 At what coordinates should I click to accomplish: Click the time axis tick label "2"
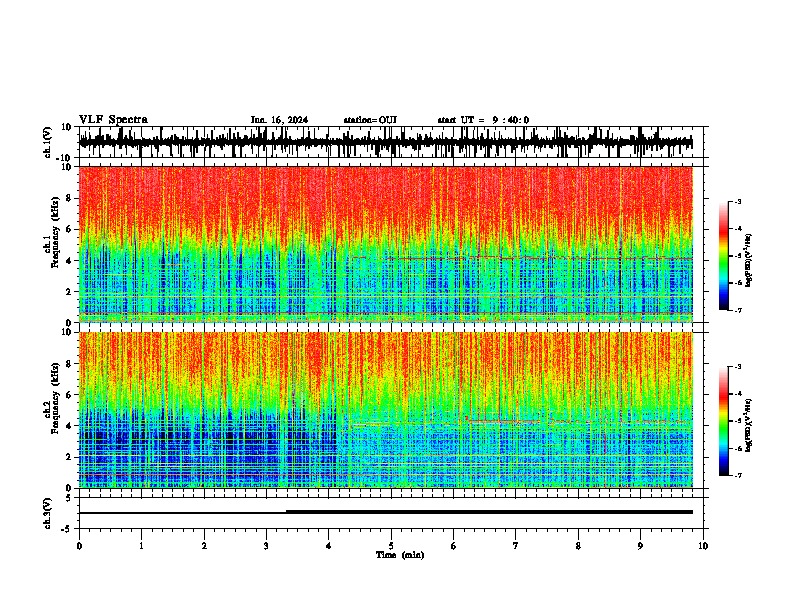204,546
